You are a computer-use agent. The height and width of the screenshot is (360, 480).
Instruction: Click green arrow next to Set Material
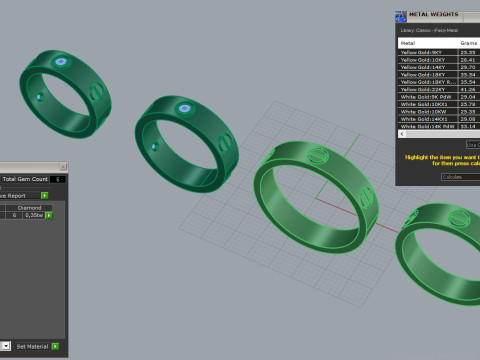(x=55, y=346)
